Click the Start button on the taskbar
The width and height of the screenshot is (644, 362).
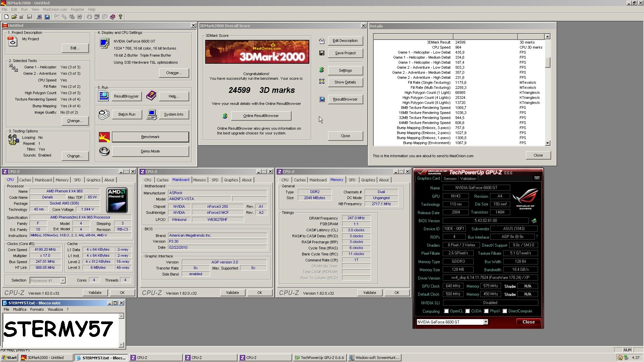[9, 358]
